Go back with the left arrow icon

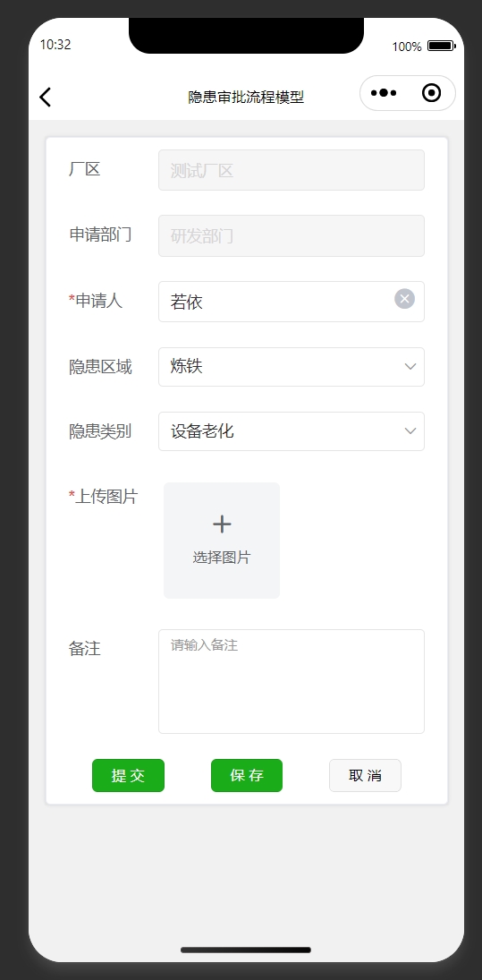pos(45,97)
